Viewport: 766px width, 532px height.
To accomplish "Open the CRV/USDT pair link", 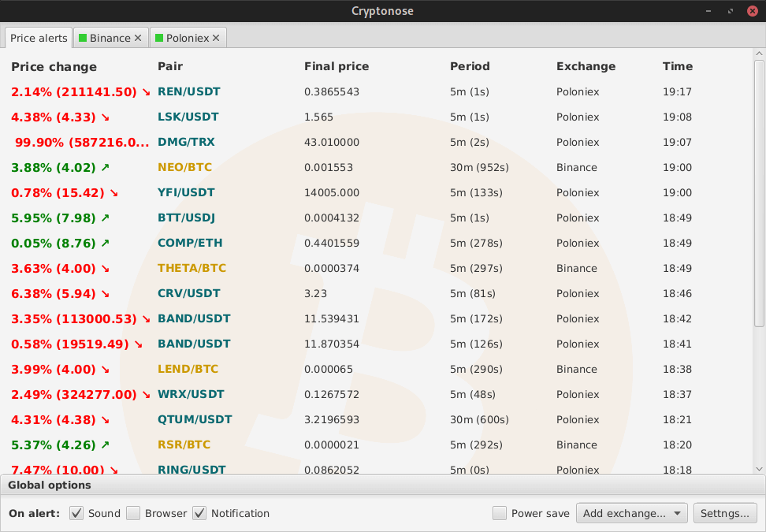I will [189, 294].
